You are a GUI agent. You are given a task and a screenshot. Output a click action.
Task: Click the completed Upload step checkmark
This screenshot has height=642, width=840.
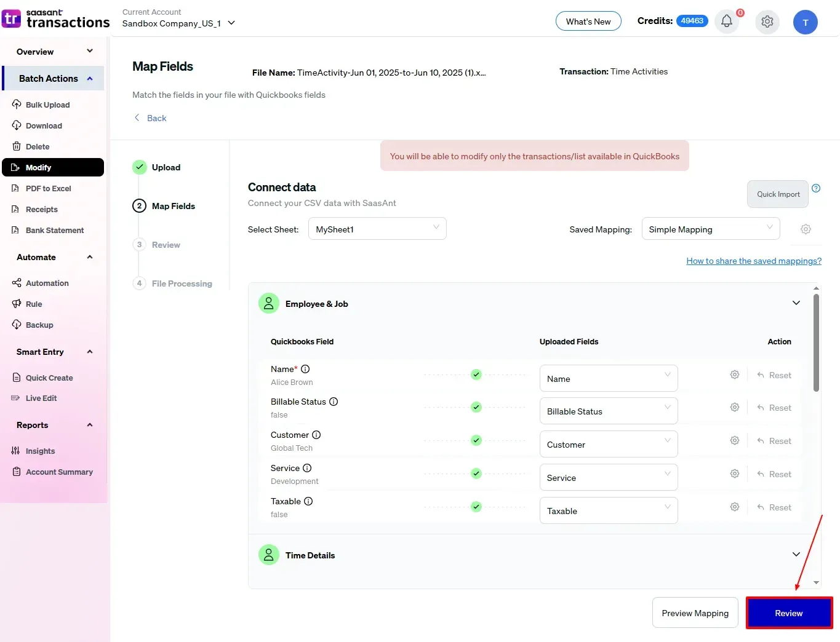pyautogui.click(x=140, y=167)
